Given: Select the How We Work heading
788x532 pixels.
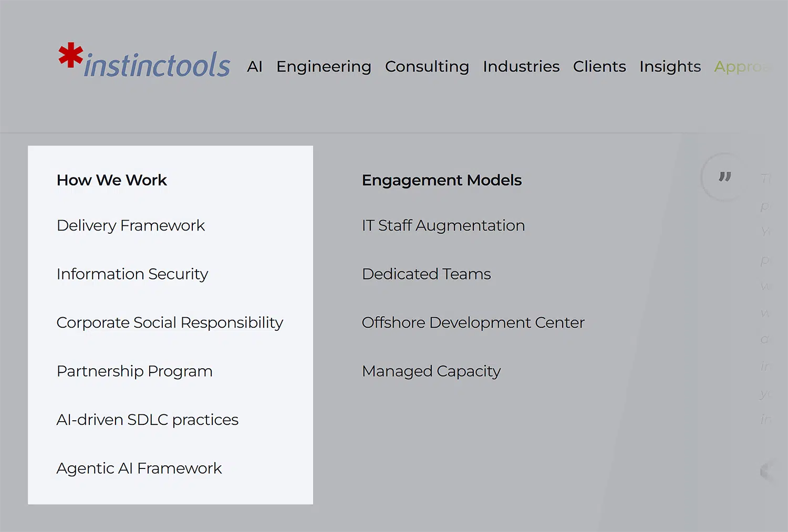Looking at the screenshot, I should click(x=112, y=180).
